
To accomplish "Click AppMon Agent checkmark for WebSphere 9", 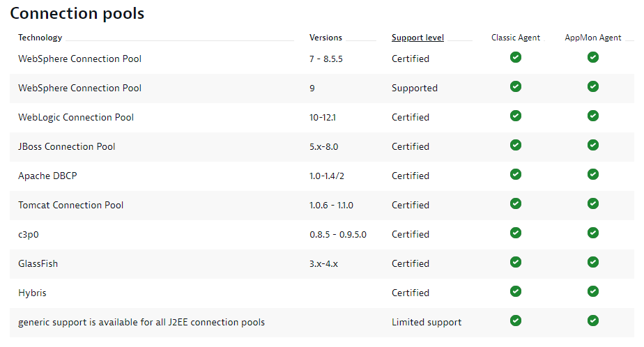I will (593, 86).
